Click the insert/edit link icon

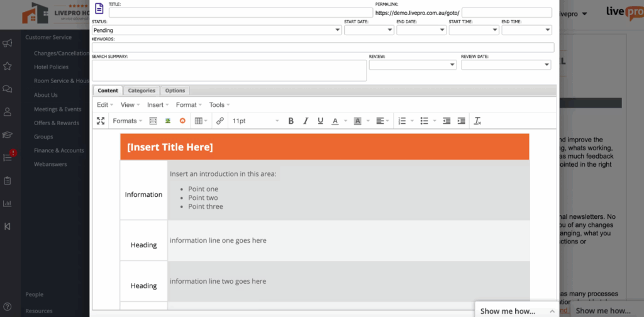tap(219, 121)
